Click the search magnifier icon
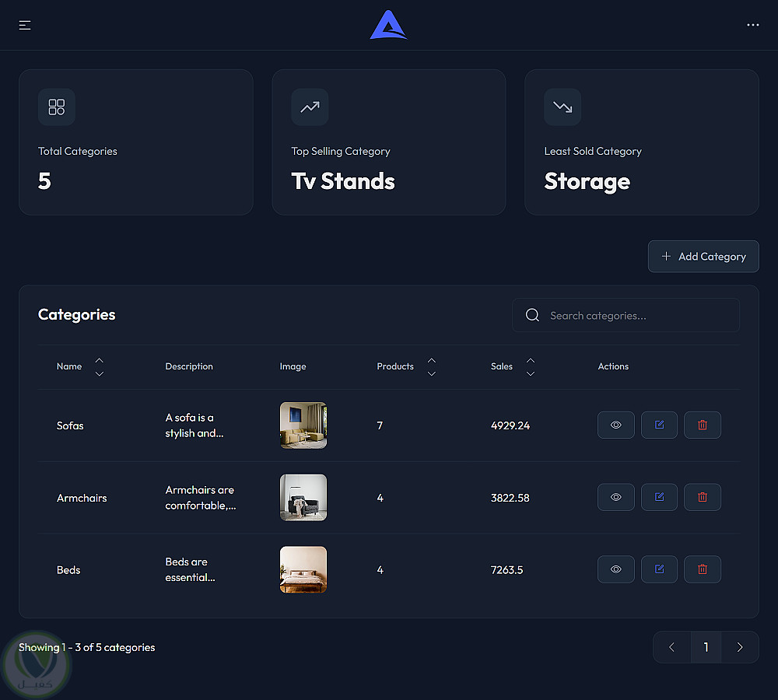778x700 pixels. click(x=532, y=315)
